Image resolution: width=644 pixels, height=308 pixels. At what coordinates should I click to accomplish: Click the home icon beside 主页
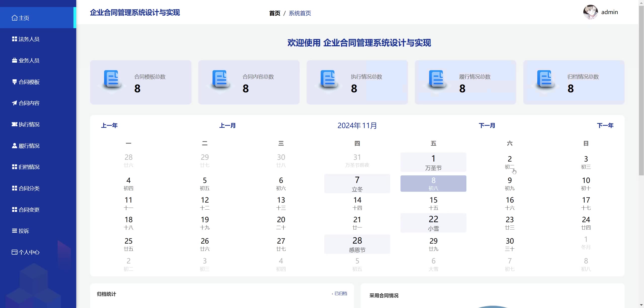click(15, 18)
